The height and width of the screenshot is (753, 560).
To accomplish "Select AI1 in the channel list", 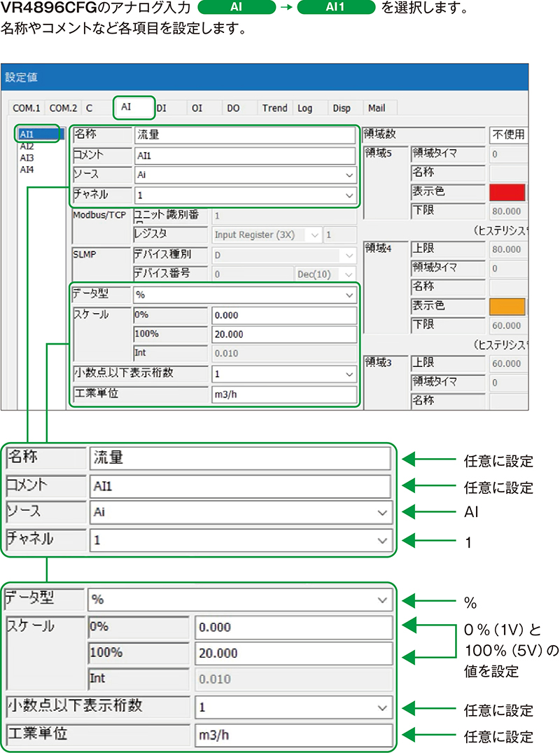I will (x=39, y=134).
